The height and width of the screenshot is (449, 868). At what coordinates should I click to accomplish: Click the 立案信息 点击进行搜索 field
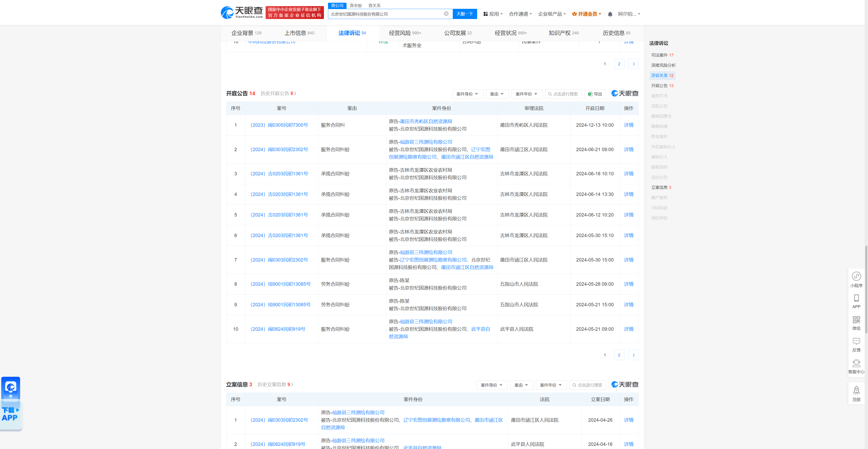pyautogui.click(x=587, y=385)
